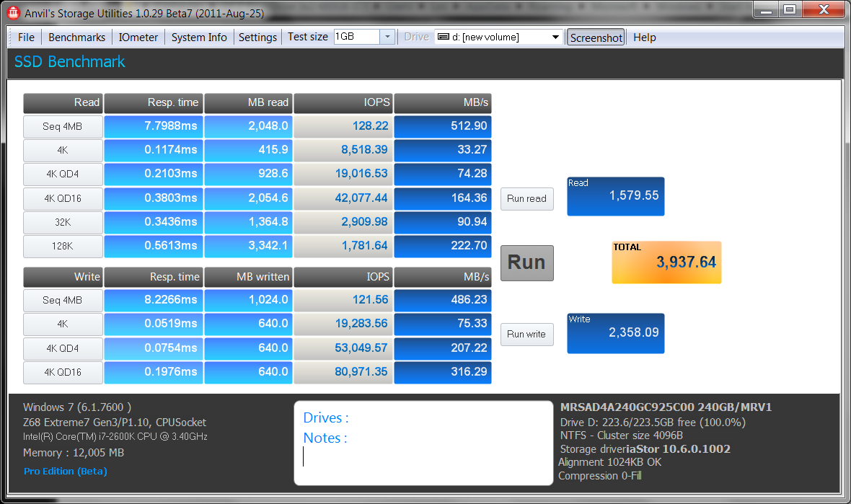Click into the Drives/Notes text box

coord(423,443)
